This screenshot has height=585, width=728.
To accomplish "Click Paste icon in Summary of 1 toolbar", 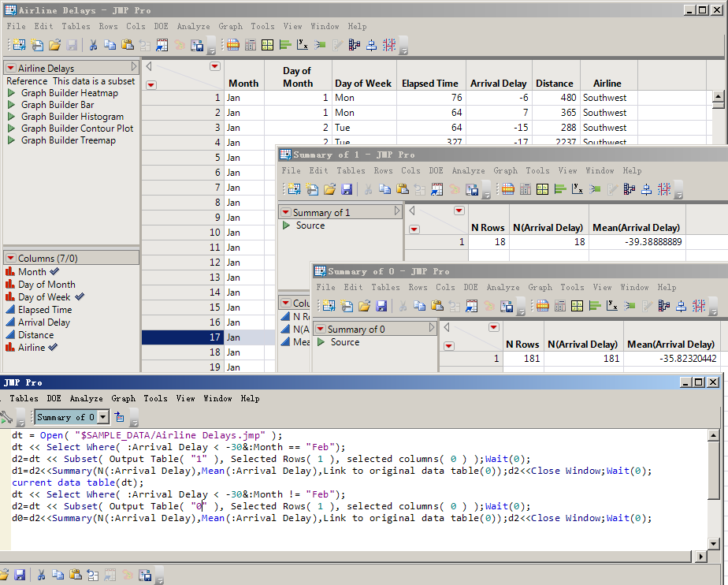I will pos(403,189).
